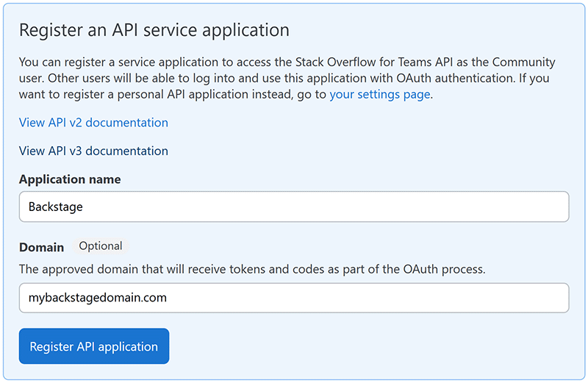The image size is (588, 383).
Task: Click empty right end of Application name field
Action: [x=514, y=207]
